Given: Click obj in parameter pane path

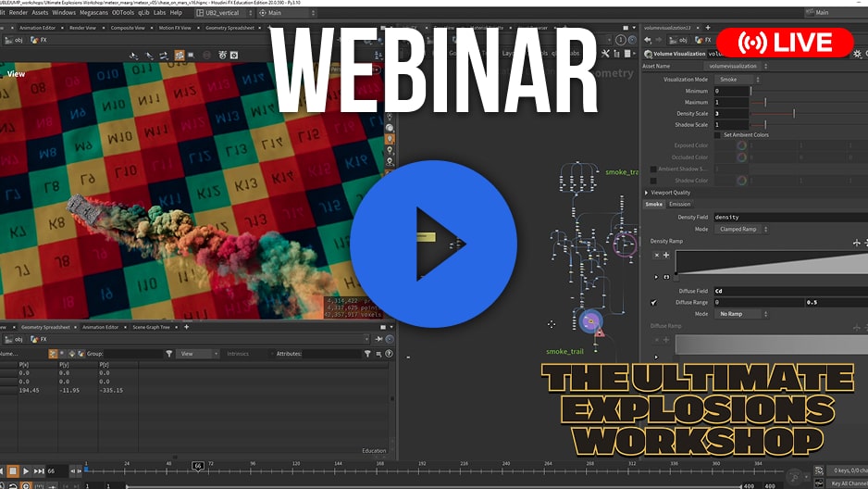Looking at the screenshot, I should (x=678, y=40).
